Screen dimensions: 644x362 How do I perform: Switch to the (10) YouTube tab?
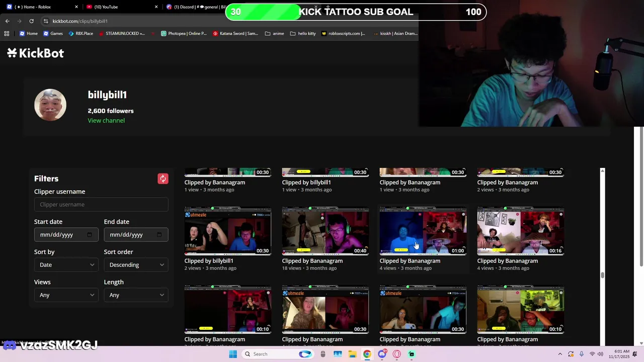click(121, 7)
